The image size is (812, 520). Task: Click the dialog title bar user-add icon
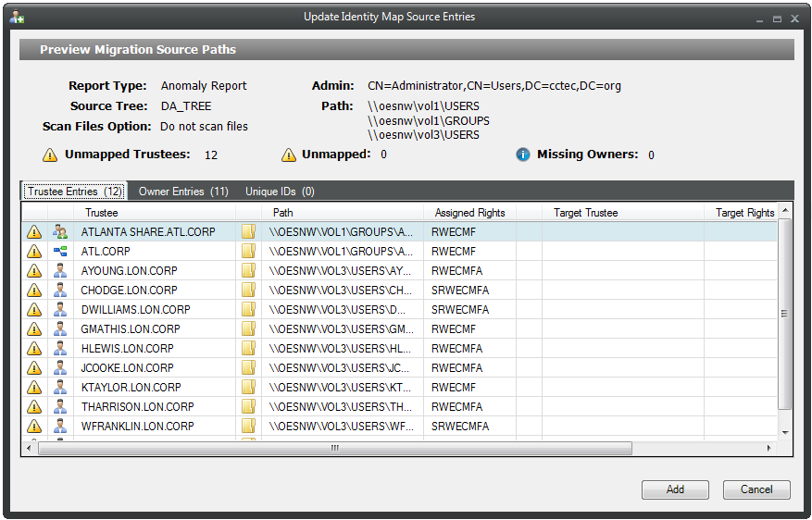point(17,17)
